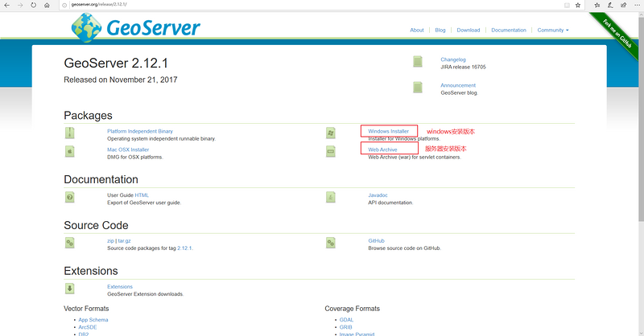
Task: Click the 'JIRA release 16705' text
Action: [464, 67]
